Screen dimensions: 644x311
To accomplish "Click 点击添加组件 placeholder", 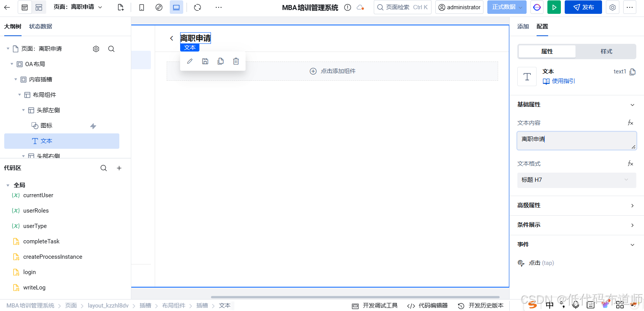I will tap(332, 71).
